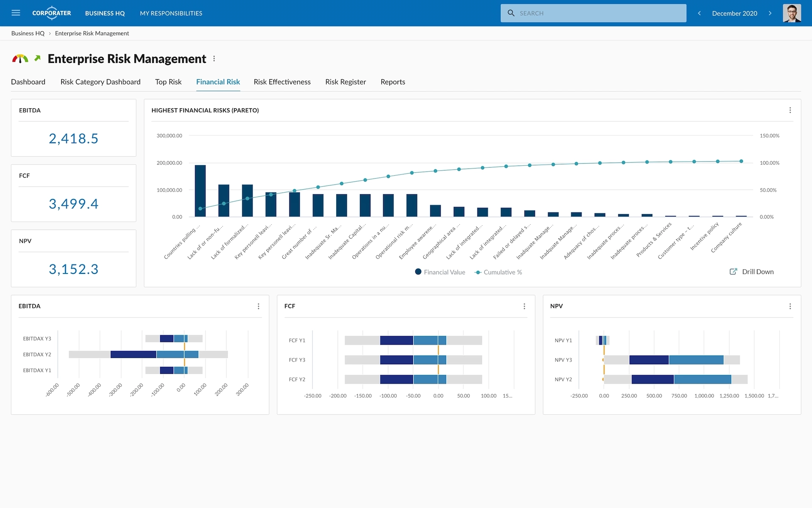Click the Search input field
Screen dimensions: 812x508
click(593, 13)
